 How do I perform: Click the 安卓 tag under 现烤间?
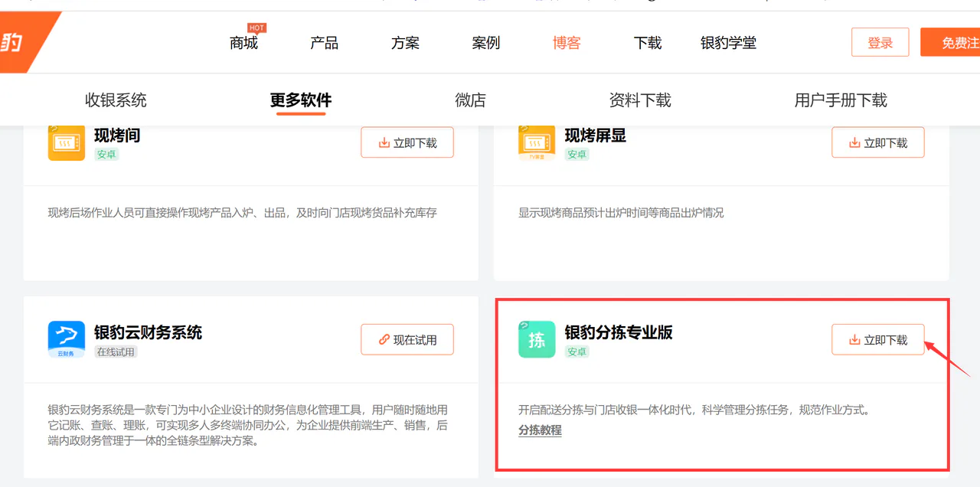pos(106,154)
